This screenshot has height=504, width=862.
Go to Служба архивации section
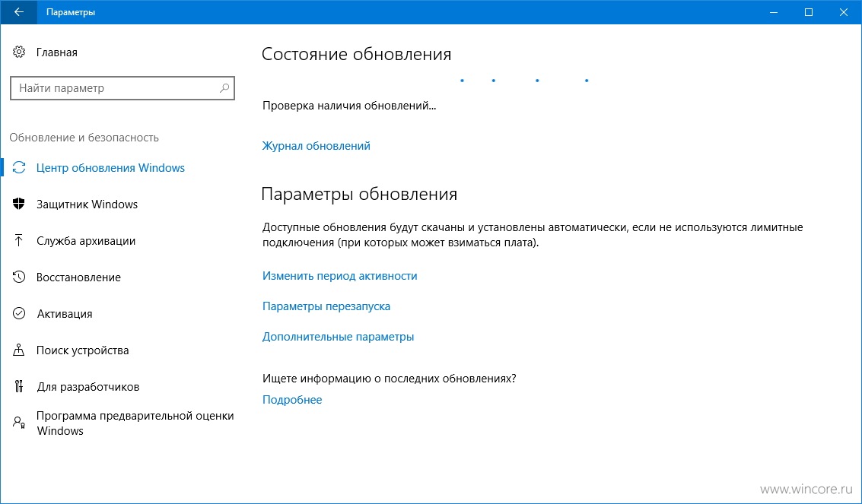click(86, 240)
